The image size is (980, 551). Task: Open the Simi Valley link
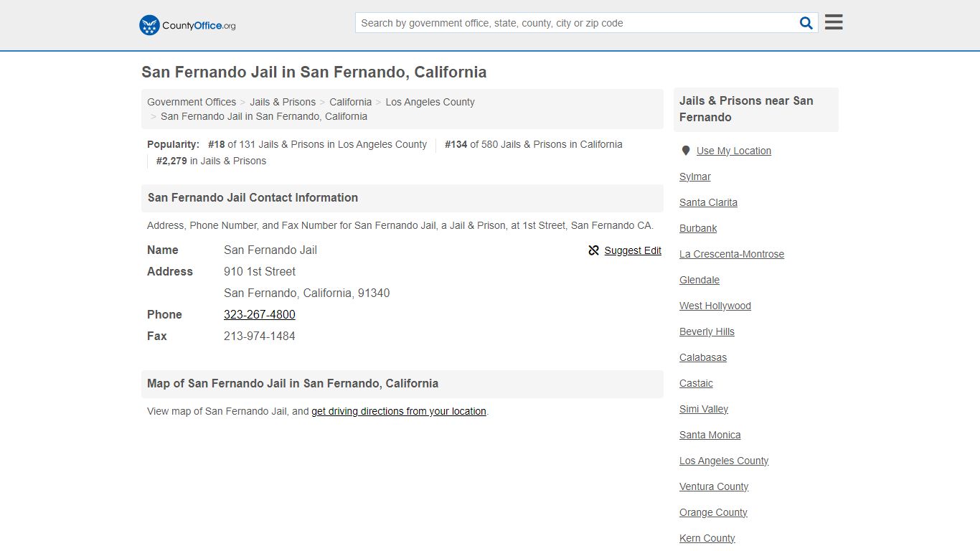click(x=704, y=409)
